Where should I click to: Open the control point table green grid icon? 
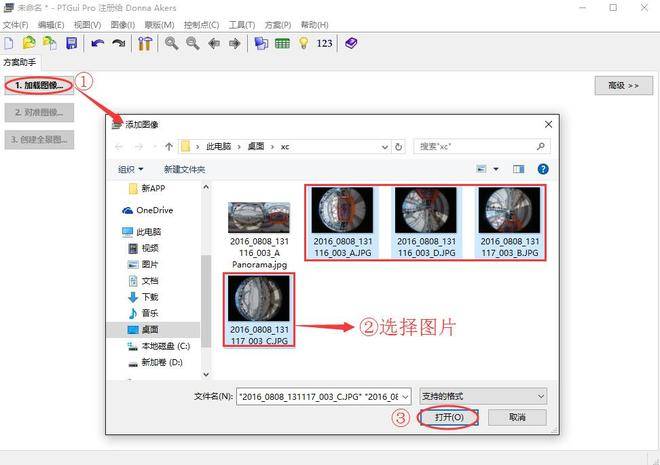pos(282,43)
